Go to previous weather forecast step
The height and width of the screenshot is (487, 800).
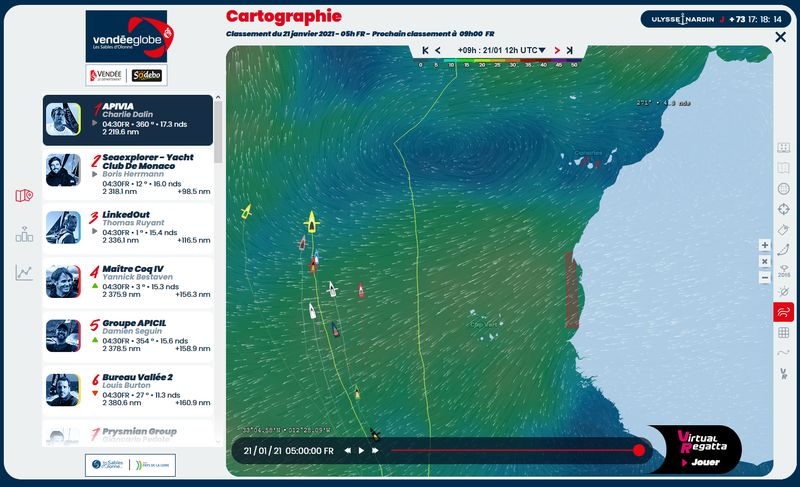pos(438,50)
